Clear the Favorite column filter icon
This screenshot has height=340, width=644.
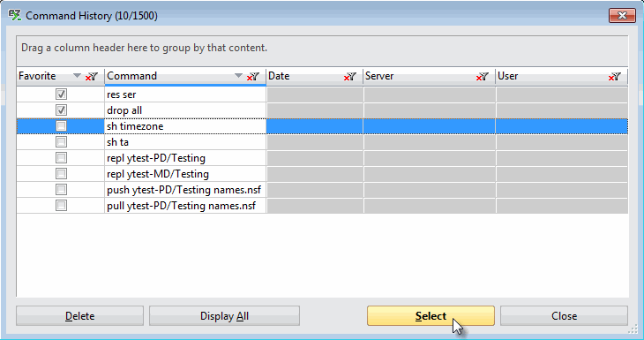tap(91, 77)
